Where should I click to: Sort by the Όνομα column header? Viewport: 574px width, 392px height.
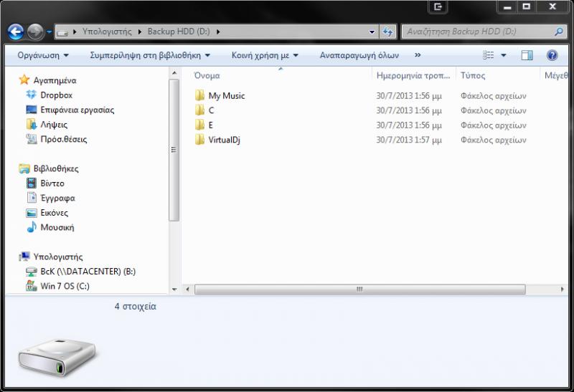[207, 75]
